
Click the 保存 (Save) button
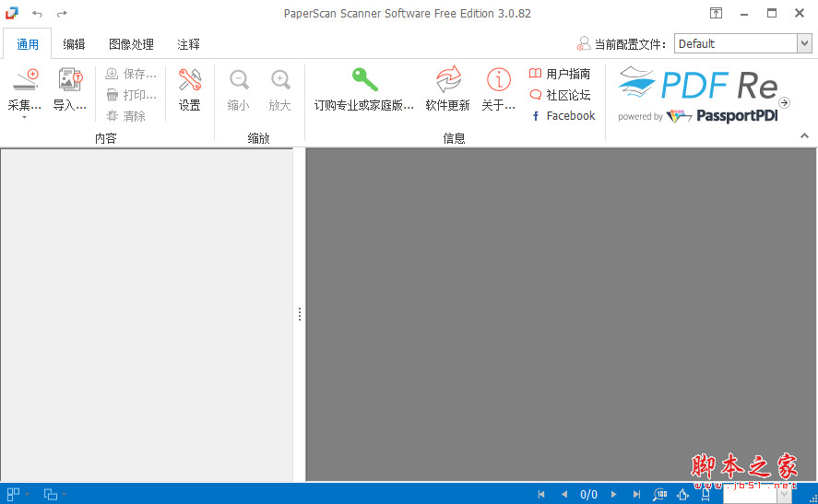[x=130, y=74]
